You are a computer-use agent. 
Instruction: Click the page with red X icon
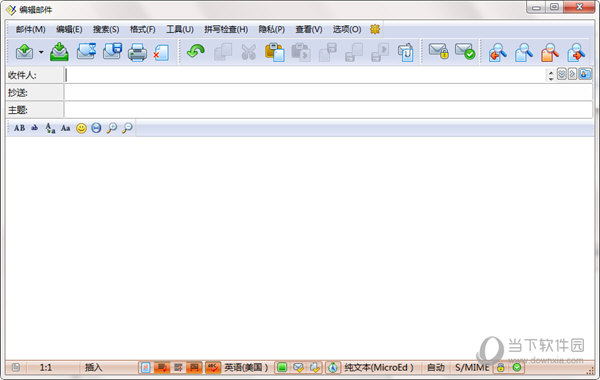coord(161,53)
